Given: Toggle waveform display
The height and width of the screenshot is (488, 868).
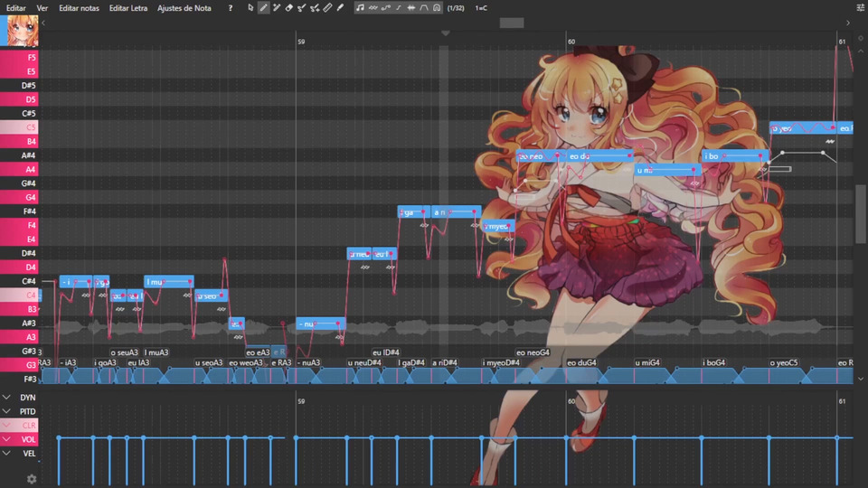Looking at the screenshot, I should point(411,8).
